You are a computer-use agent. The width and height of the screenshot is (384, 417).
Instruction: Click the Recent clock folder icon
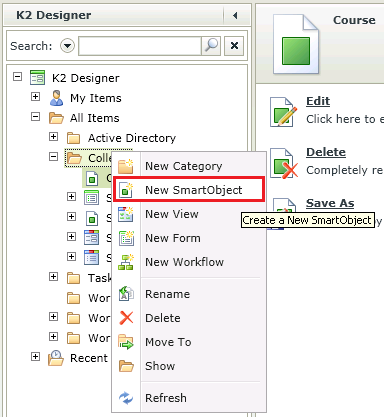pyautogui.click(x=56, y=358)
